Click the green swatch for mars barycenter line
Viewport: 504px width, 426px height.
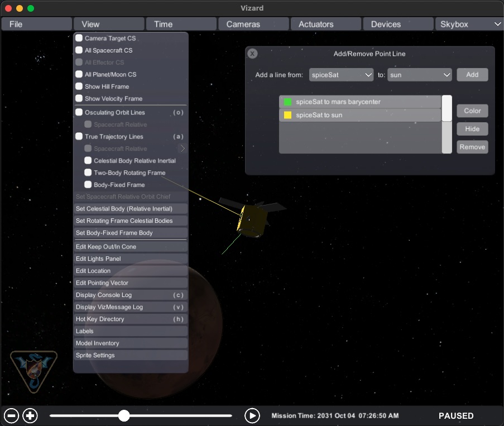pyautogui.click(x=288, y=102)
